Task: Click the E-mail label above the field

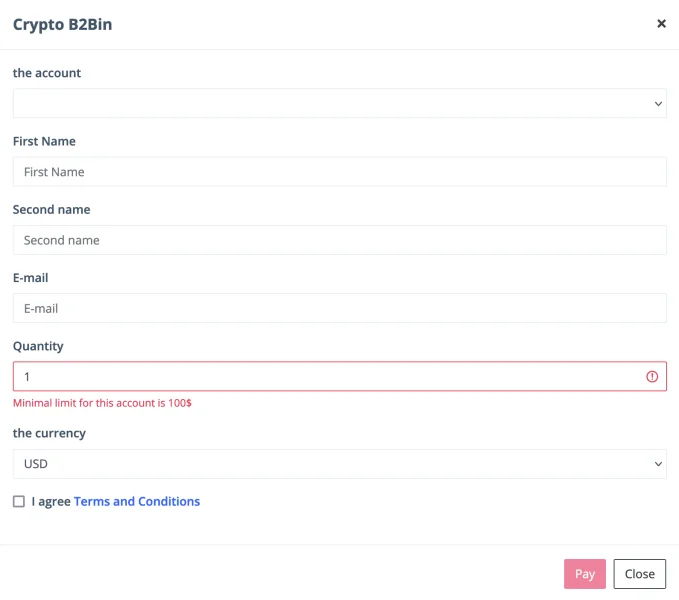Action: click(x=31, y=278)
